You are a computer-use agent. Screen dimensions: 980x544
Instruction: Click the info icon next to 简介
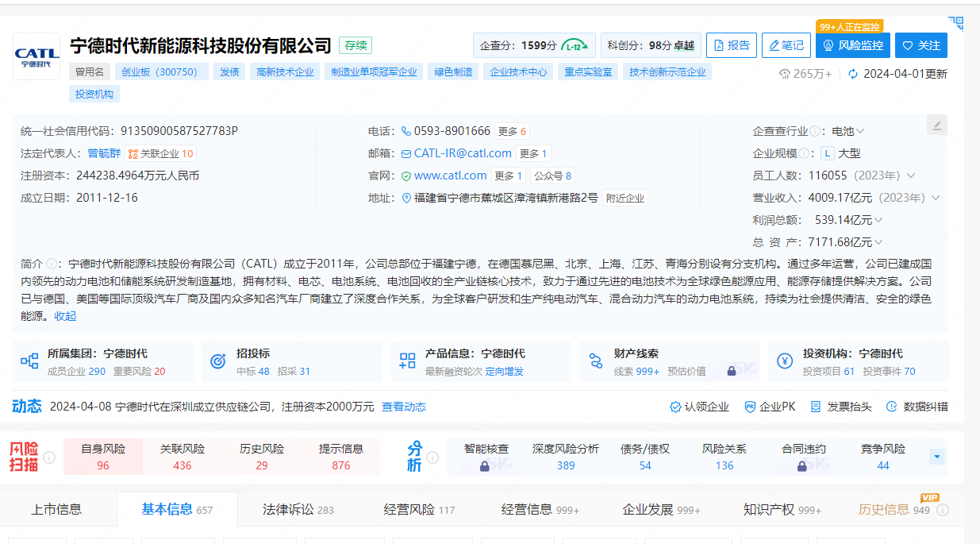pyautogui.click(x=52, y=263)
